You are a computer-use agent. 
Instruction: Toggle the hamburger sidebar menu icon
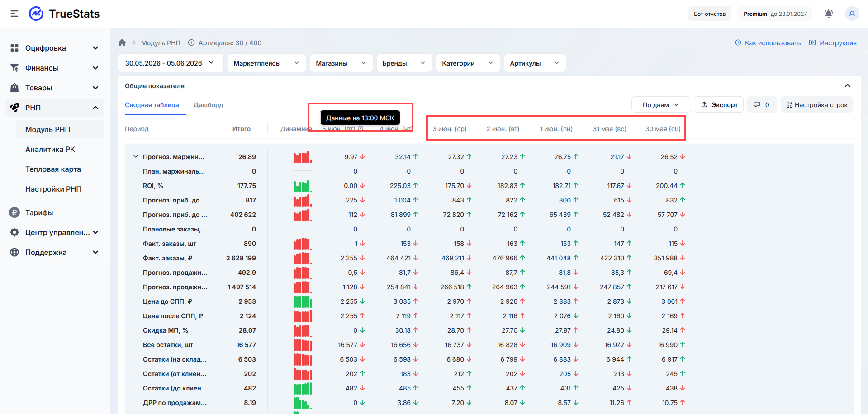coord(14,14)
